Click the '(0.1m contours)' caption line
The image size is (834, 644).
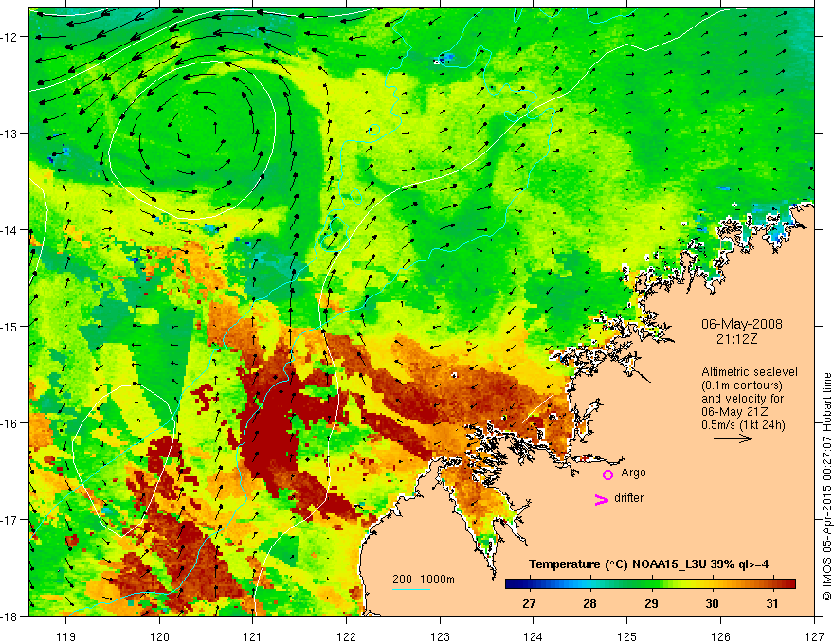[x=742, y=385]
